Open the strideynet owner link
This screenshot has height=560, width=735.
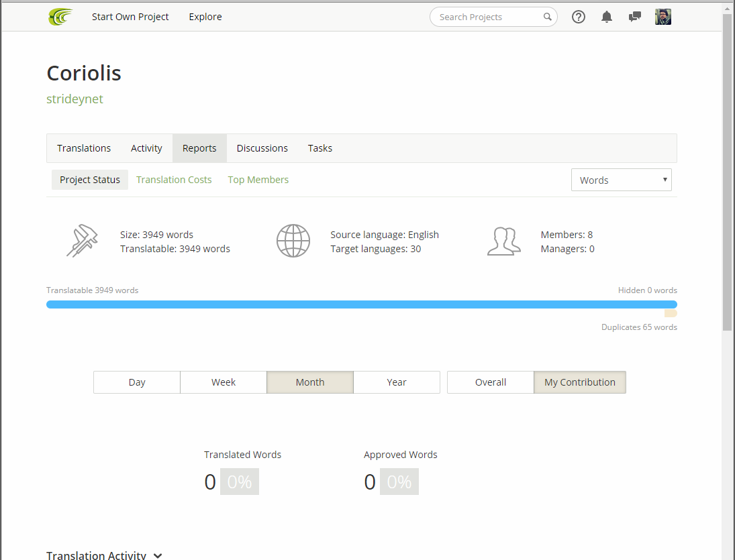coord(75,99)
